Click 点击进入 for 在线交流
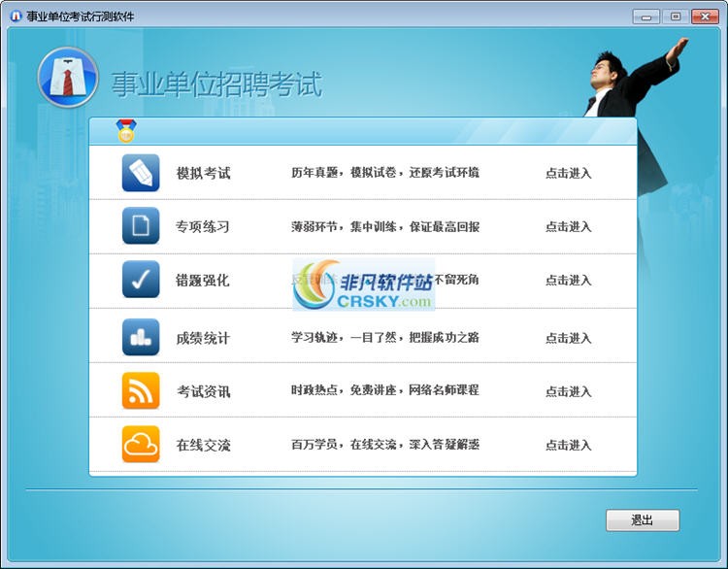This screenshot has width=728, height=569. tap(568, 445)
